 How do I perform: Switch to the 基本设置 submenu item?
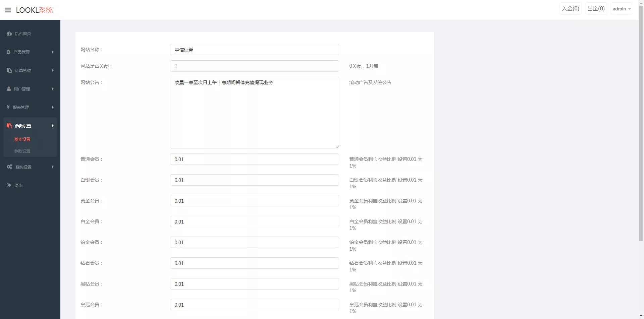tap(22, 139)
